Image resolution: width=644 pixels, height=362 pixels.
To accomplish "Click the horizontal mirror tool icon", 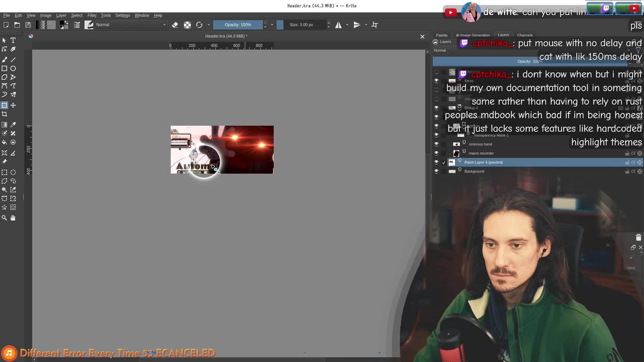I will [338, 25].
